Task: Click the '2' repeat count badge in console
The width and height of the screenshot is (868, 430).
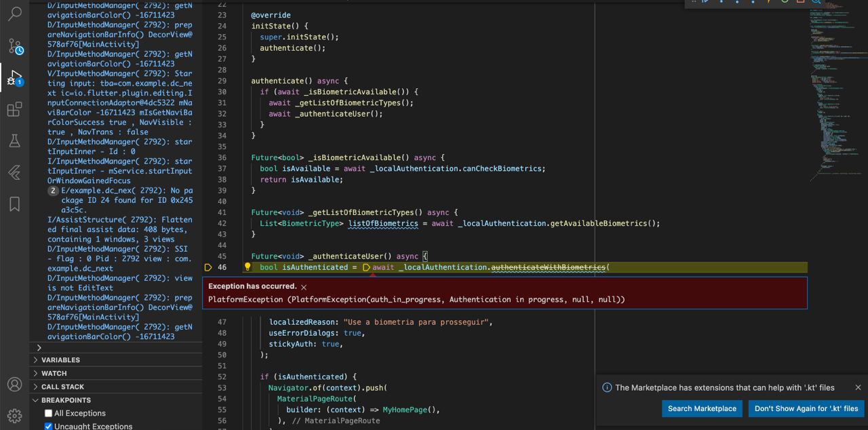Action: (x=53, y=191)
